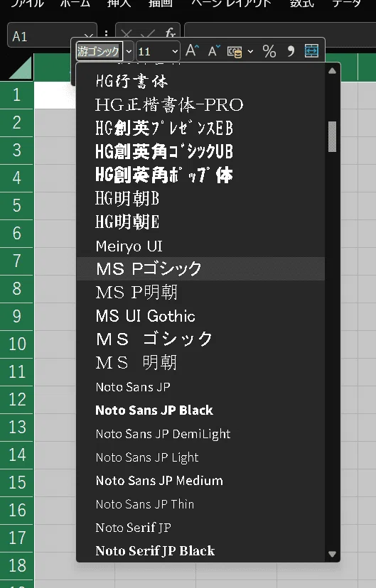Select row header 1

click(x=17, y=95)
